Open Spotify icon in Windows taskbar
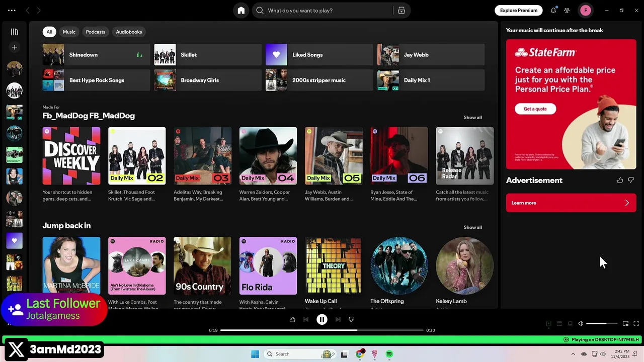644x362 pixels. pos(389,354)
